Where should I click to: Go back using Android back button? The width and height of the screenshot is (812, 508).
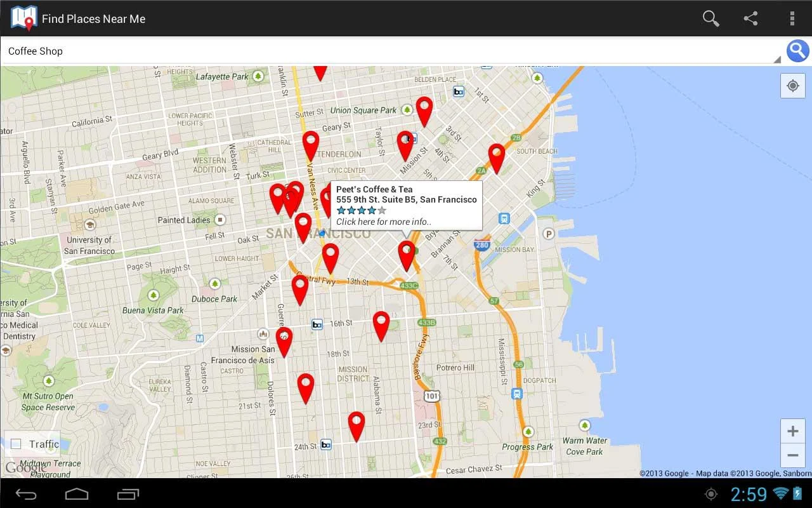click(x=26, y=493)
